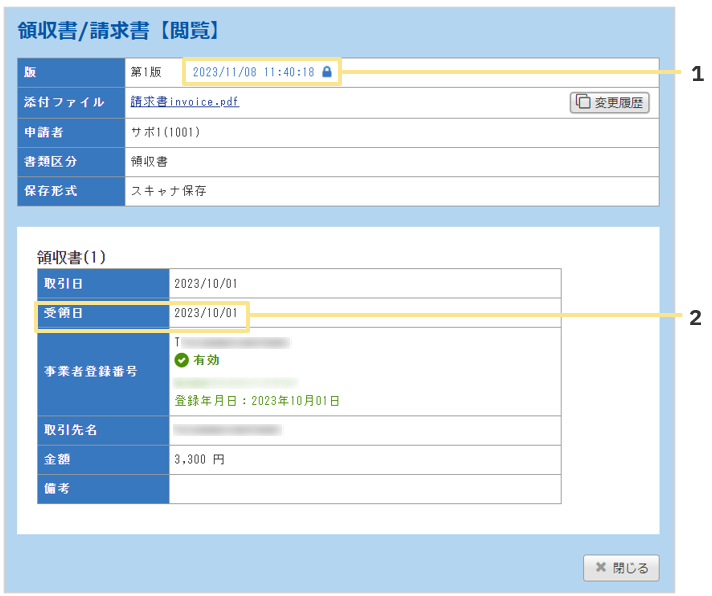Select the 第1版 version text
The height and width of the screenshot is (596, 712).
click(x=146, y=73)
